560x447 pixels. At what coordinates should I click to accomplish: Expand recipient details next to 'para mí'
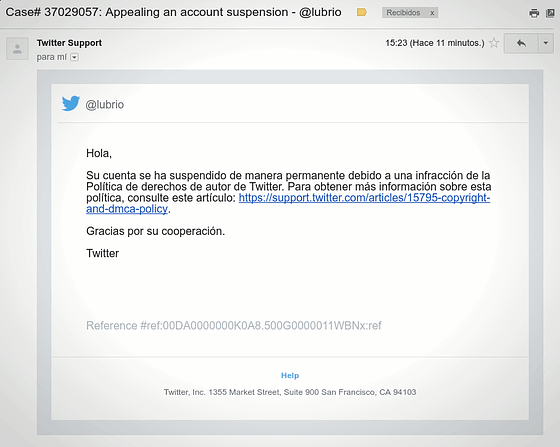74,57
